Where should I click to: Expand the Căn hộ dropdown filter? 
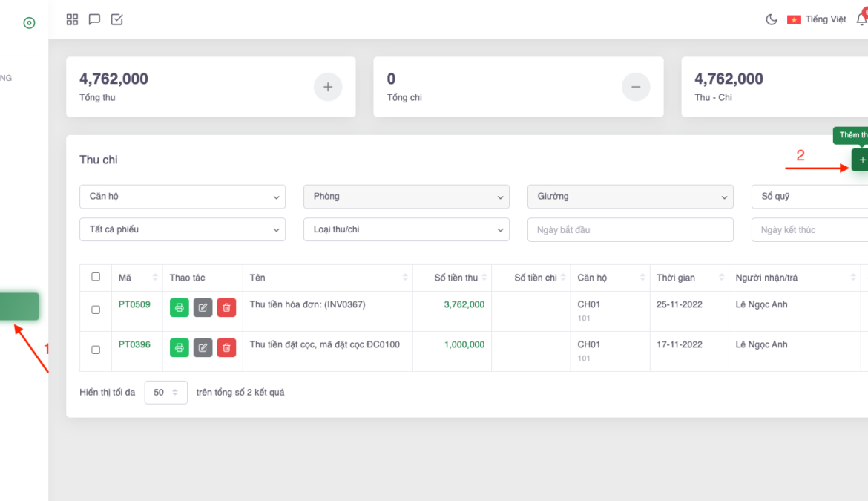point(182,197)
